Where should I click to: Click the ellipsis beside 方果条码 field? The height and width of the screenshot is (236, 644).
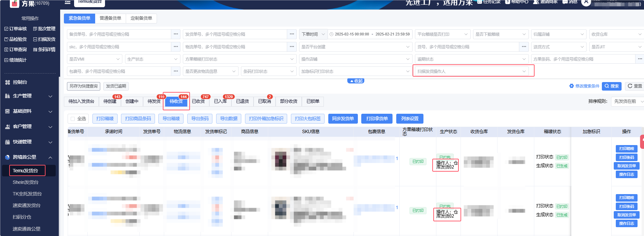(x=640, y=59)
